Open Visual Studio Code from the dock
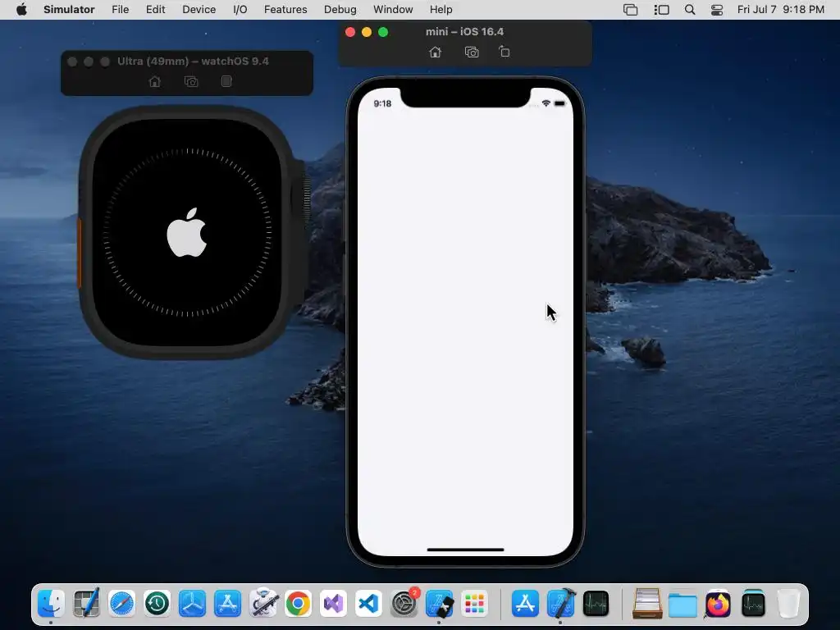This screenshot has height=630, width=840. coord(368,604)
